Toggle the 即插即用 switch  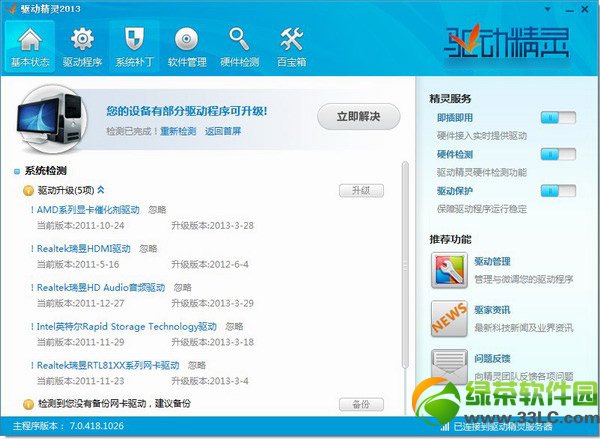pyautogui.click(x=558, y=118)
